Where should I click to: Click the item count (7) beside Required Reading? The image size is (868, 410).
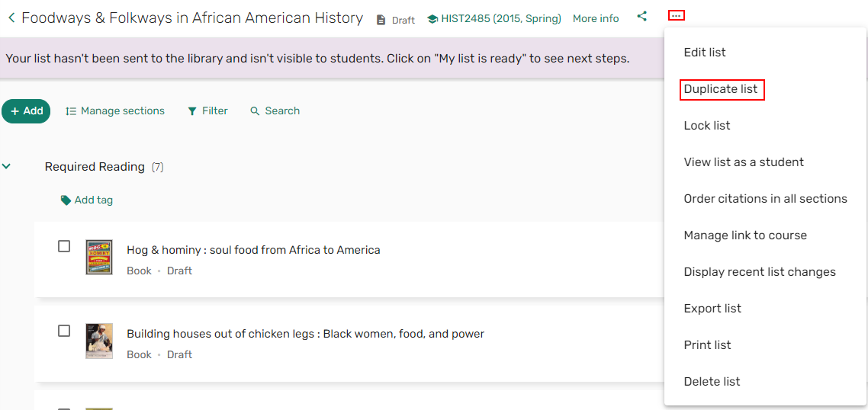point(158,167)
